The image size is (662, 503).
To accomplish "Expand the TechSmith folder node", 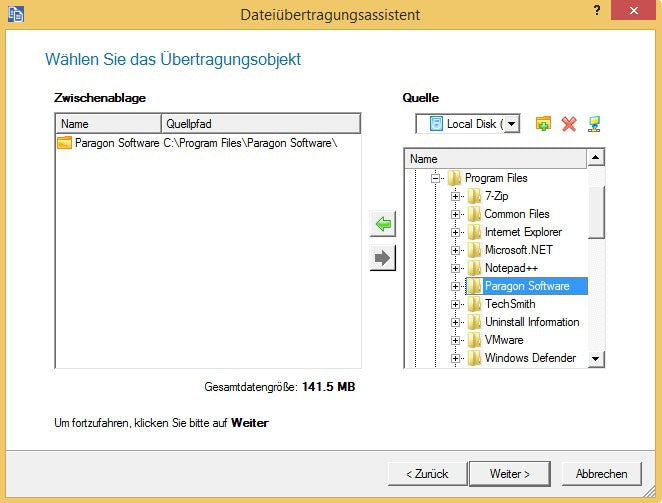I will [x=455, y=304].
